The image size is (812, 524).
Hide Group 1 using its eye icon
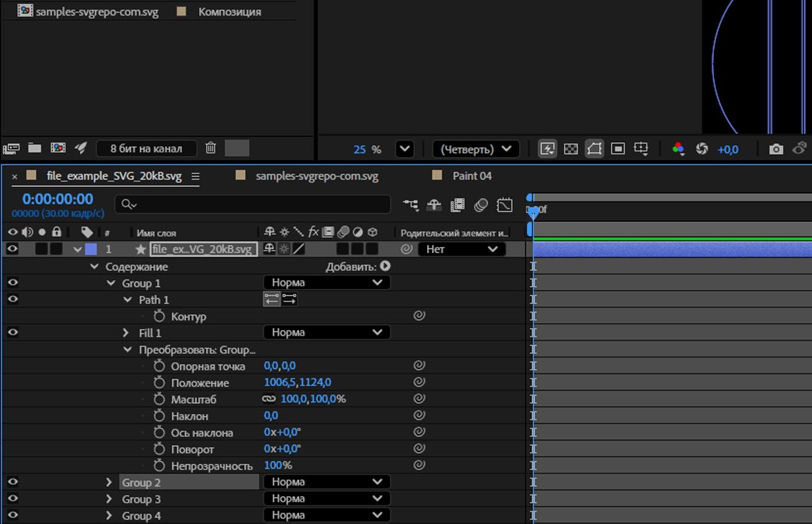click(x=12, y=283)
